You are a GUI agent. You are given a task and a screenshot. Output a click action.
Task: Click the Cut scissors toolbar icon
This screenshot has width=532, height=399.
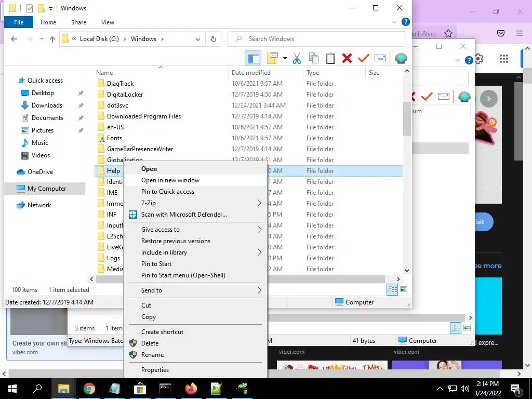pyautogui.click(x=297, y=58)
